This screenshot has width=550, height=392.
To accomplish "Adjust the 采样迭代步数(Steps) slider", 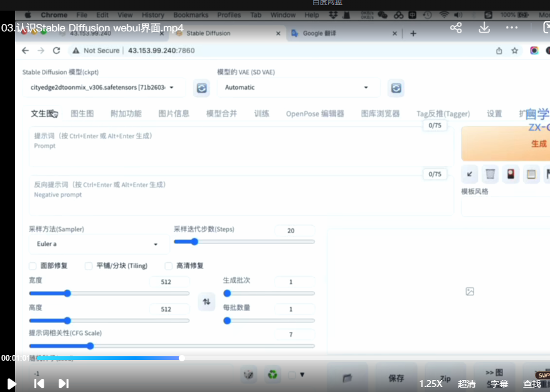I will pos(245,242).
